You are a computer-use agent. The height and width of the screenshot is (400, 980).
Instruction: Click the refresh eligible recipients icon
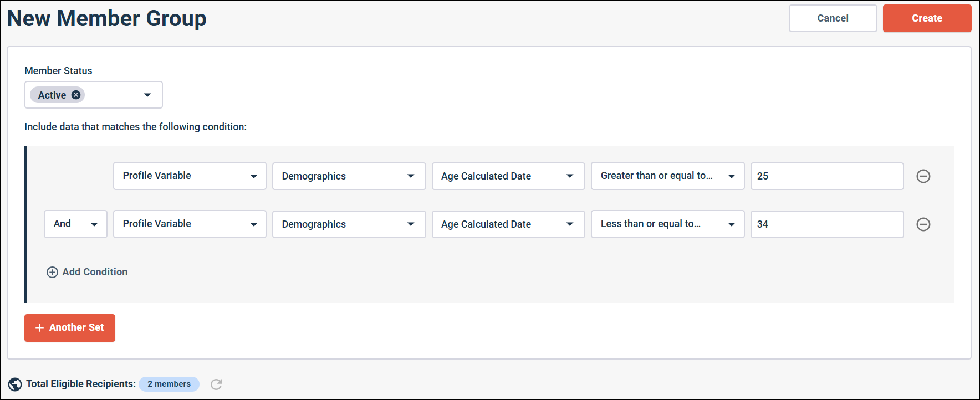[216, 384]
